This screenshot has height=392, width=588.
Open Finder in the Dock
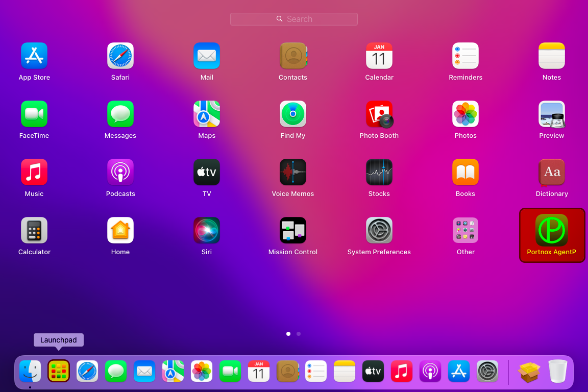coord(30,372)
